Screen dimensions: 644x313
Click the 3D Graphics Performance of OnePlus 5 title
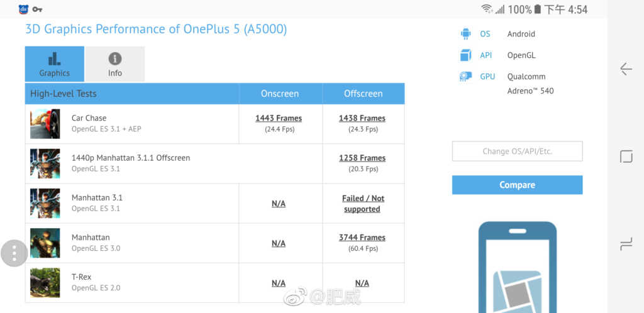tap(156, 29)
